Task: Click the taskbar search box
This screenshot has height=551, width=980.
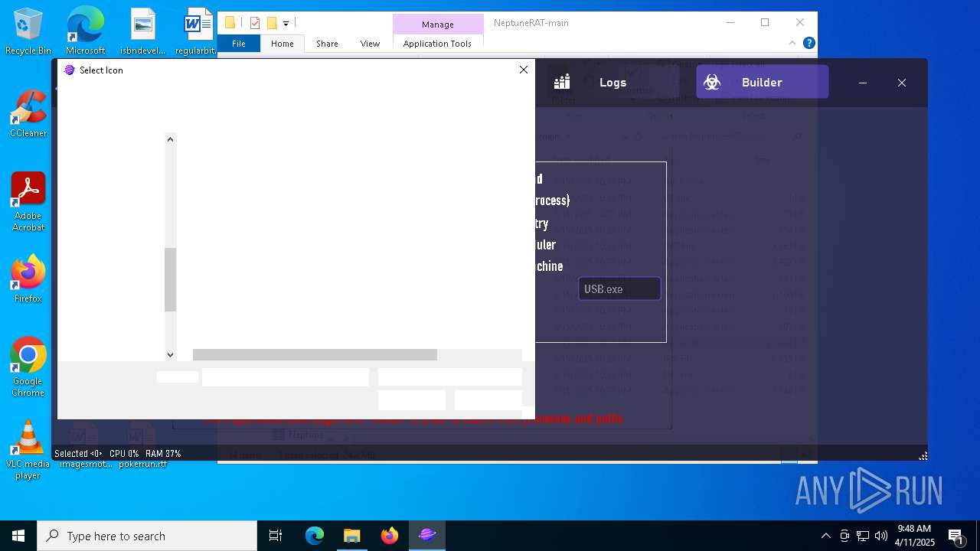Action: pyautogui.click(x=147, y=536)
